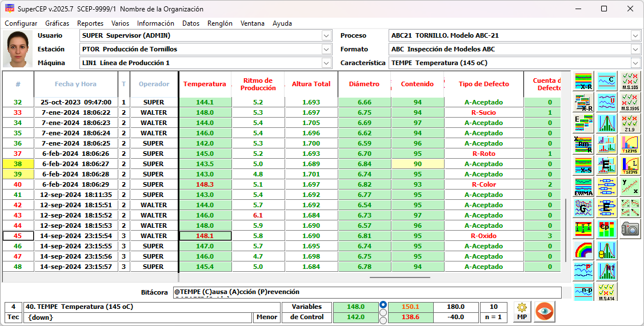Open the EWMA control chart
Viewport: 644px width, 326px height.
[583, 187]
